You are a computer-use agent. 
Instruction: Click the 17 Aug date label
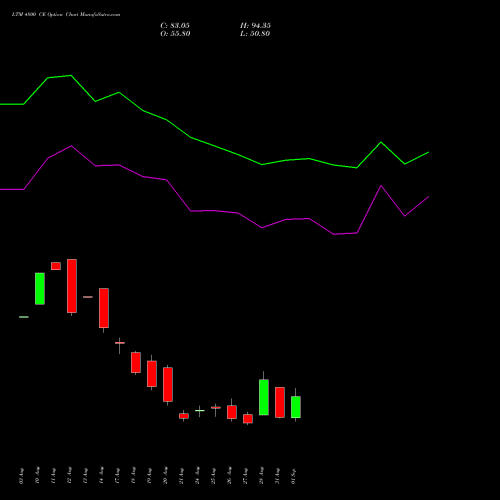(x=118, y=476)
